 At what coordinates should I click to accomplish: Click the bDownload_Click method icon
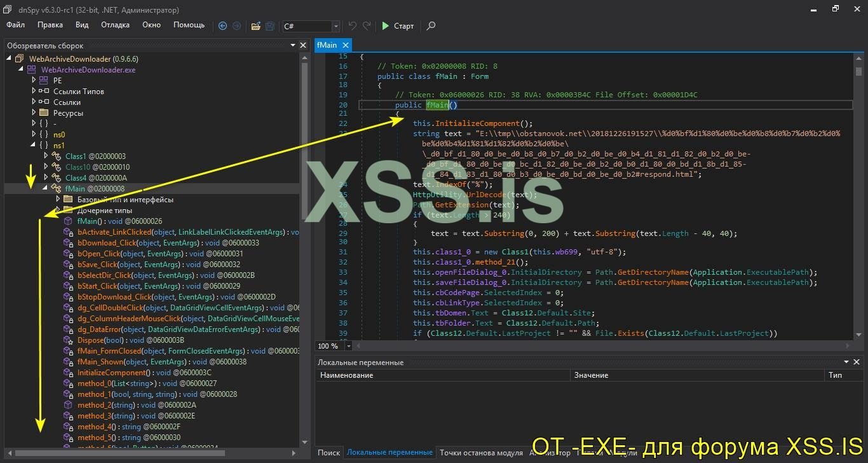click(x=68, y=243)
